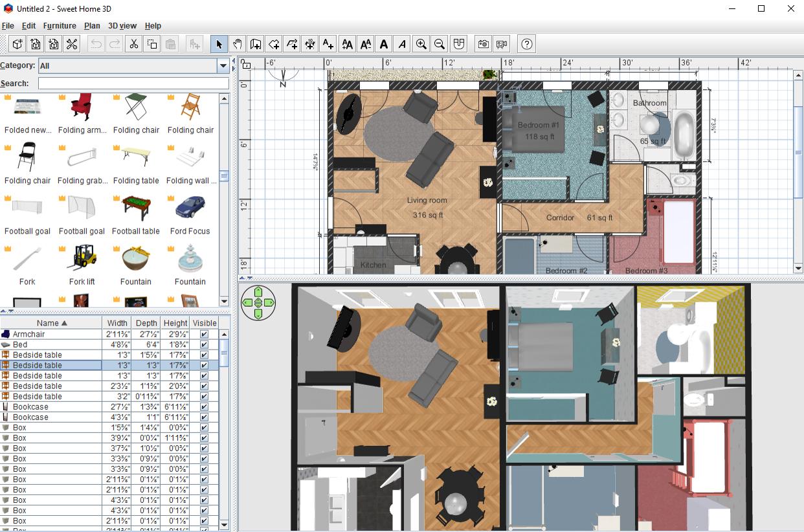Toggle visibility of the Armchair
The width and height of the screenshot is (804, 532).
[204, 335]
